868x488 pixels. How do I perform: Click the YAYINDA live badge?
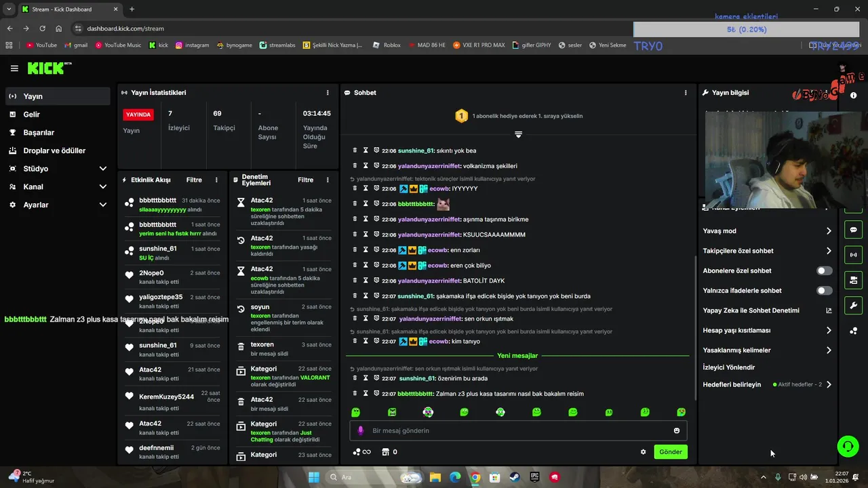(x=138, y=115)
